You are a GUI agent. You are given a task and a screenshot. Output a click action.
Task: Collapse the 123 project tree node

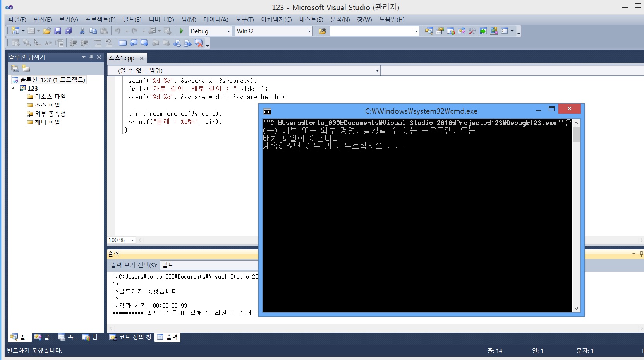[x=13, y=88]
